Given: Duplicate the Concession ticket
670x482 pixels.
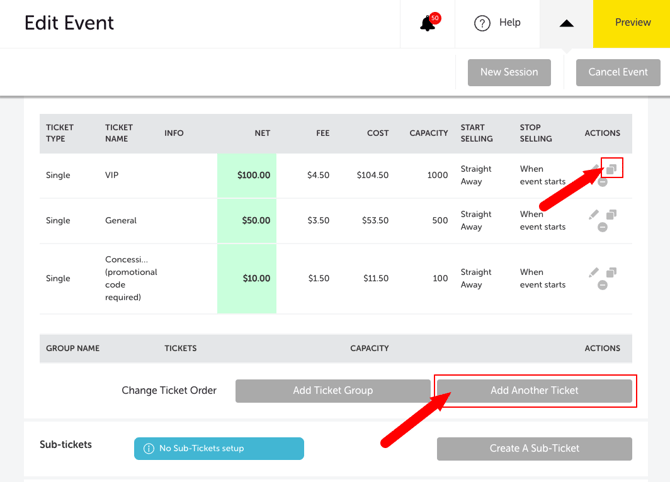Looking at the screenshot, I should (611, 272).
